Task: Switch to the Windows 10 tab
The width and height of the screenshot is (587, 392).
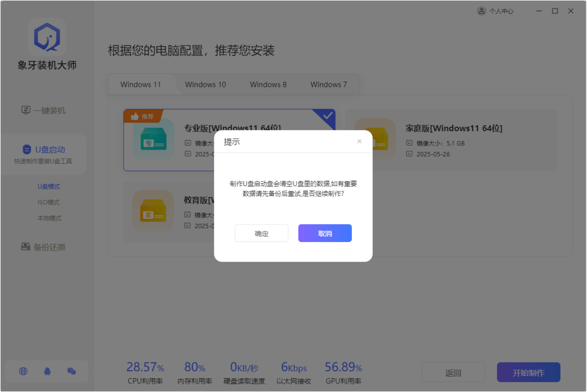Action: pyautogui.click(x=205, y=85)
